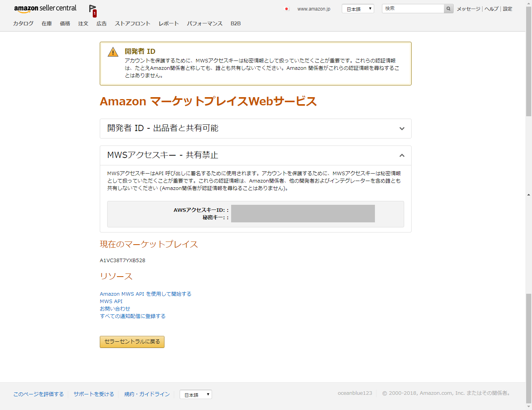Screen dimensions: 532x410
Task: Open the footer 日本語 language dropdown
Action: tap(196, 394)
